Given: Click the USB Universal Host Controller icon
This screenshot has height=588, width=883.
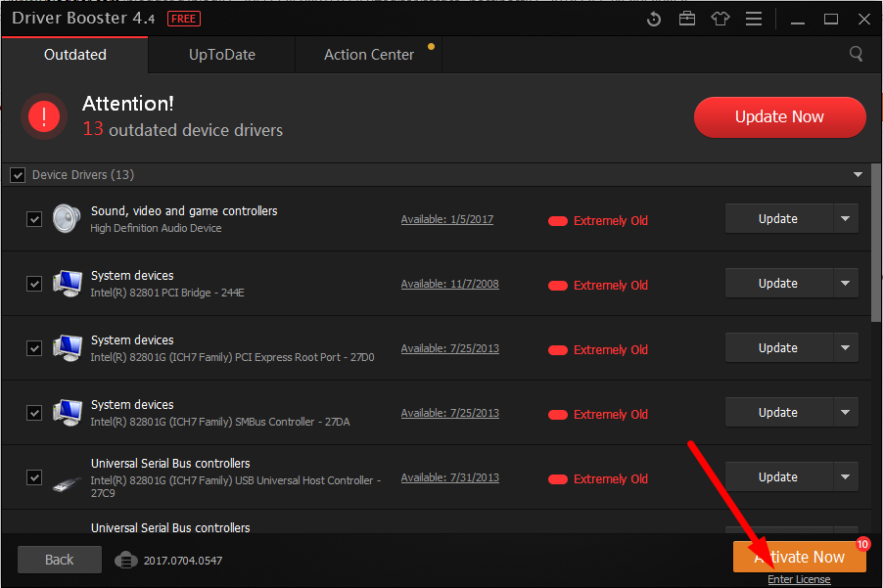Looking at the screenshot, I should 67,484.
